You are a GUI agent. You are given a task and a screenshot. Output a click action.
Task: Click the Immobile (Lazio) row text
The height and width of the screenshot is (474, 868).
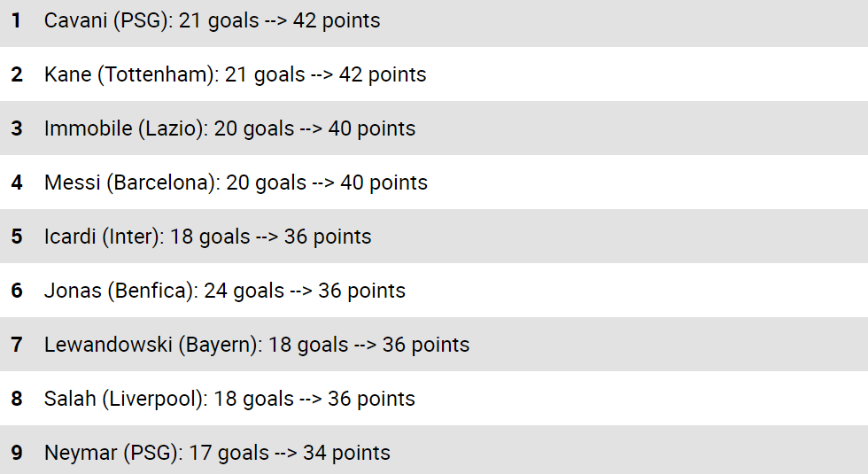(229, 128)
